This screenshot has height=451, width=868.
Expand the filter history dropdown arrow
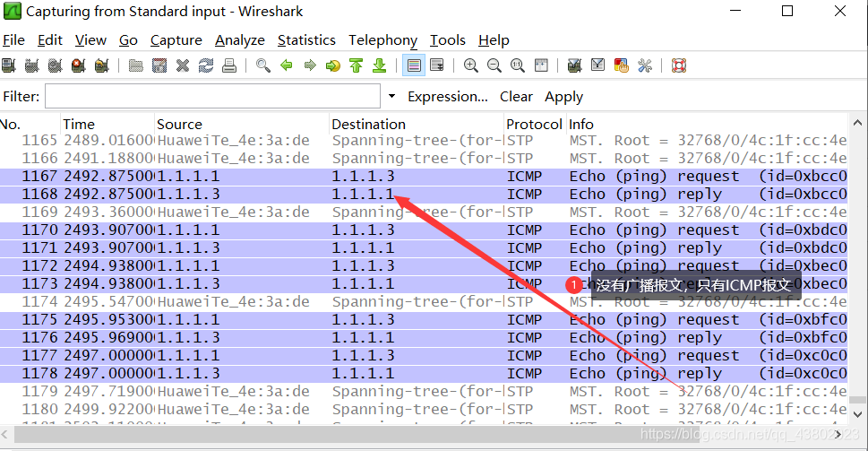click(x=392, y=96)
